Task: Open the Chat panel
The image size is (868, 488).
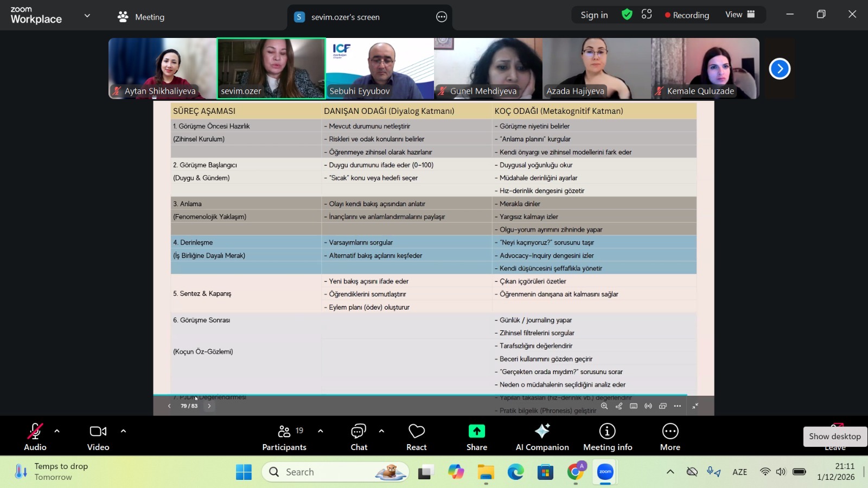Action: tap(359, 436)
